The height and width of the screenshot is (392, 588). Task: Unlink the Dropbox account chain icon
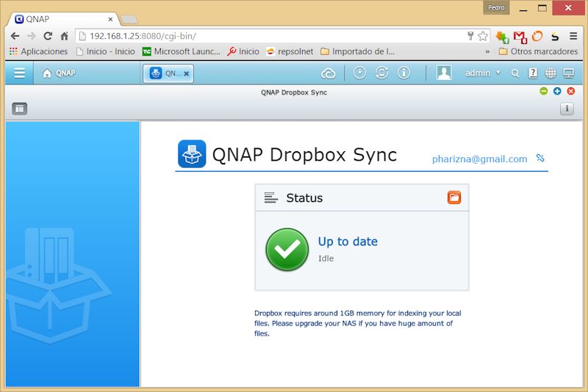[x=540, y=158]
